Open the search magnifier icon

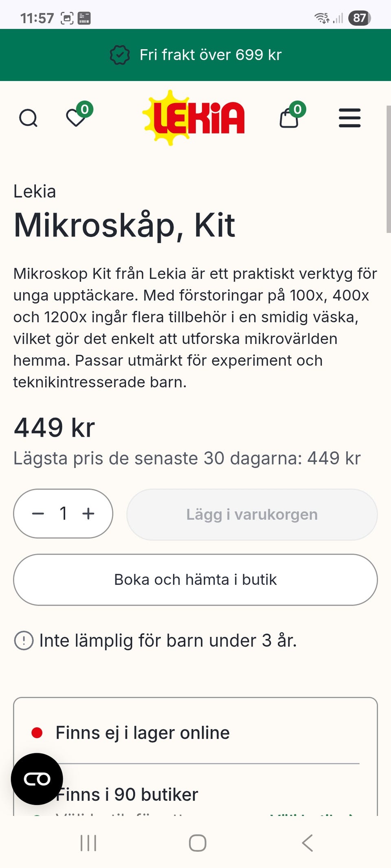(28, 118)
